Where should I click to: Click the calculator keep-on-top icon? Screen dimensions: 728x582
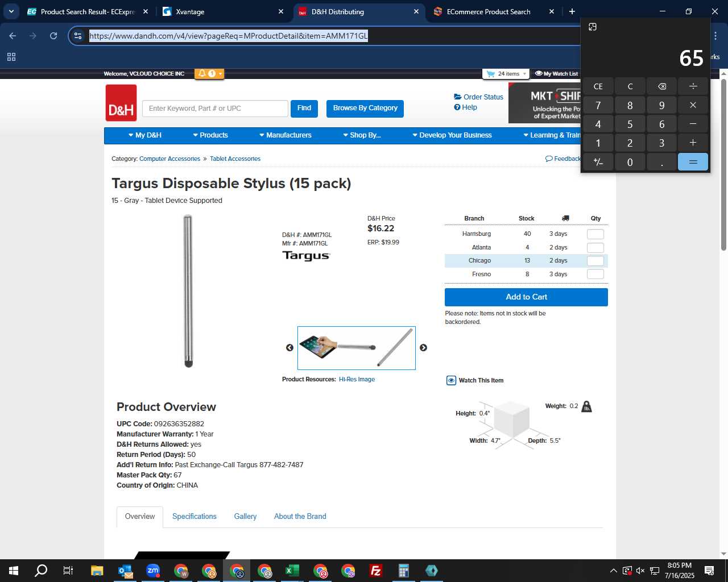click(x=593, y=27)
